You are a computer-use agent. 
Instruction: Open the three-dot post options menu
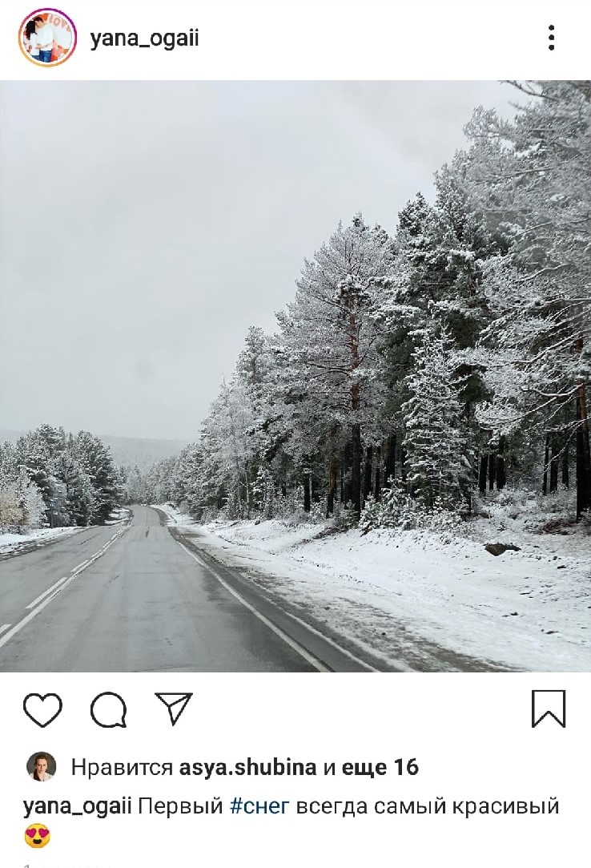551,38
